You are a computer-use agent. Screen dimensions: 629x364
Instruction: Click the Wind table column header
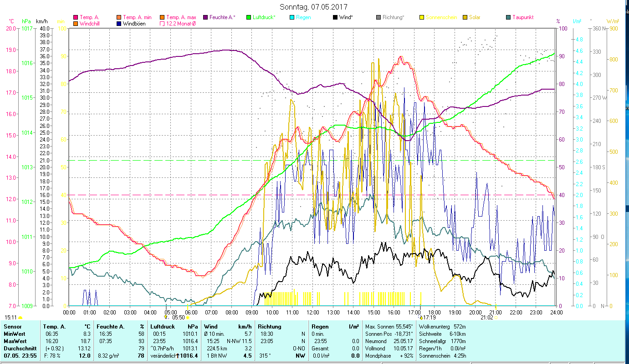pos(211,327)
